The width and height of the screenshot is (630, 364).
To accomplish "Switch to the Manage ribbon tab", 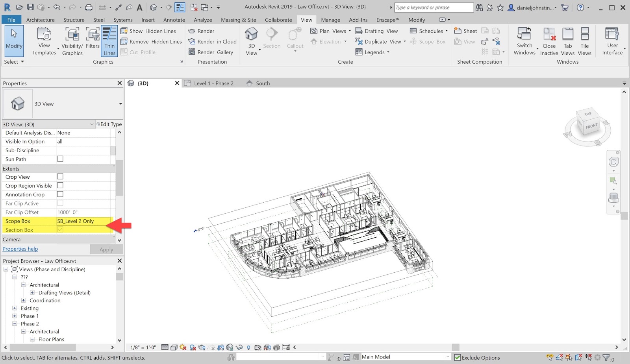I will point(330,19).
